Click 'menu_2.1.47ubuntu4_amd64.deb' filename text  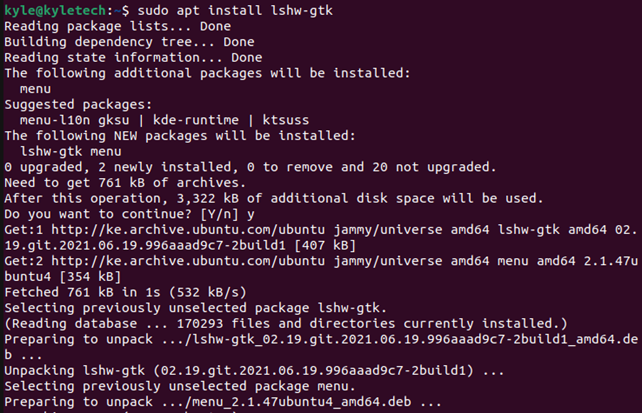pyautogui.click(x=302, y=402)
